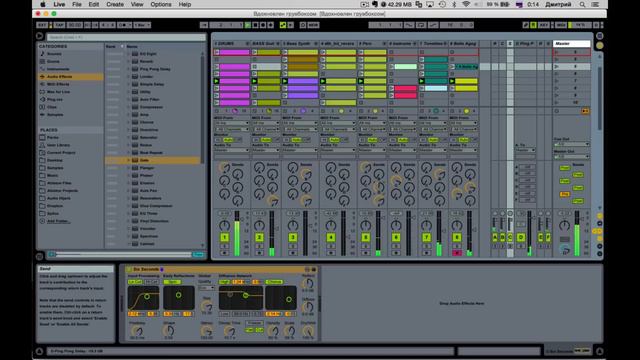
Task: Toggle the reverb device activator
Action: tap(129, 269)
